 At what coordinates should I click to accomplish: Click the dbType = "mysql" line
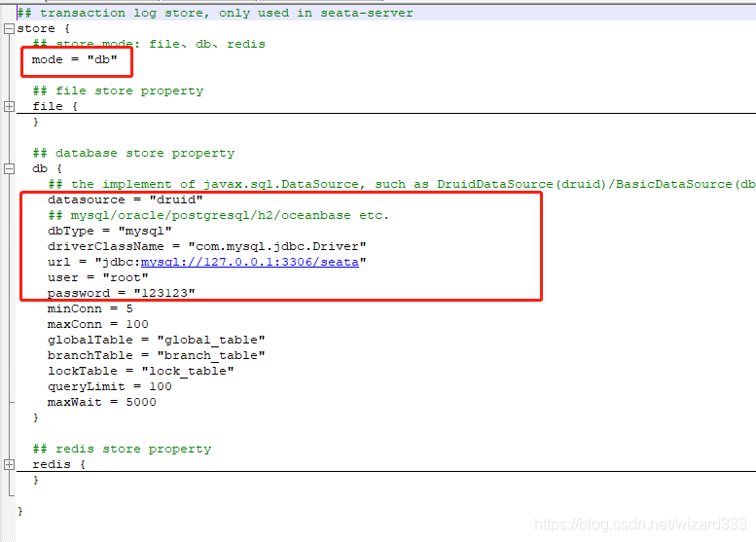pos(109,231)
